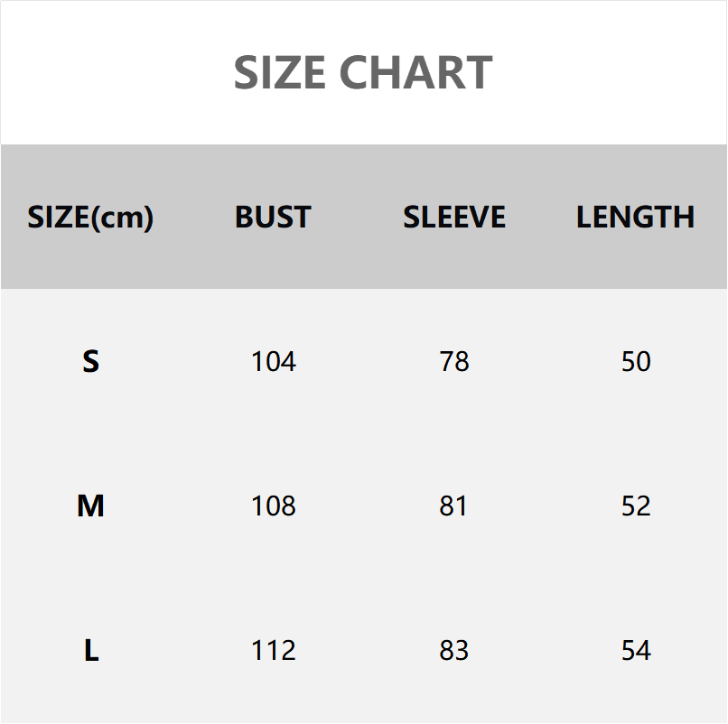This screenshot has height=724, width=728.
Task: Select the S size row label
Action: 90,362
